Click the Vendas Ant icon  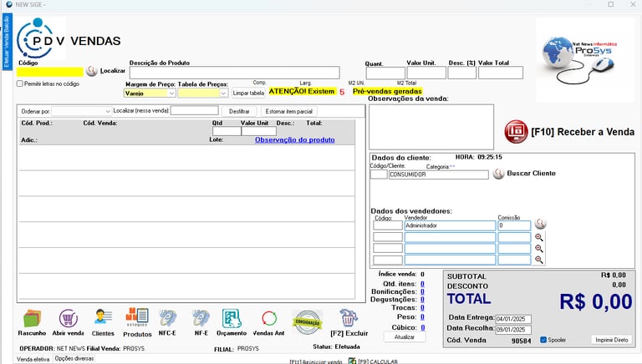[268, 318]
